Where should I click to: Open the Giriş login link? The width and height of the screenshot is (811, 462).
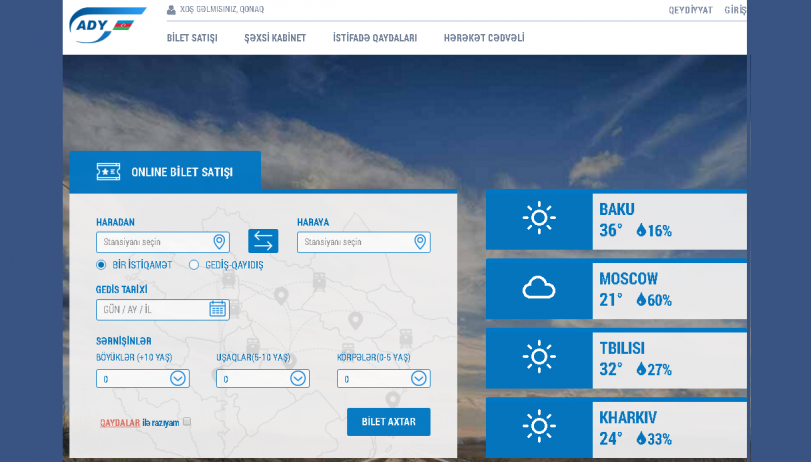click(x=735, y=10)
